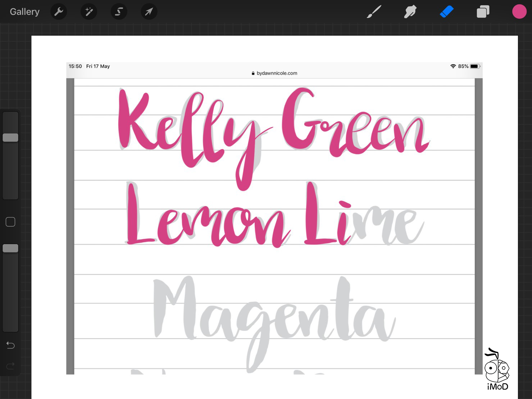Screen dimensions: 532x399
Task: Open the pink color picker swatch
Action: (519, 12)
